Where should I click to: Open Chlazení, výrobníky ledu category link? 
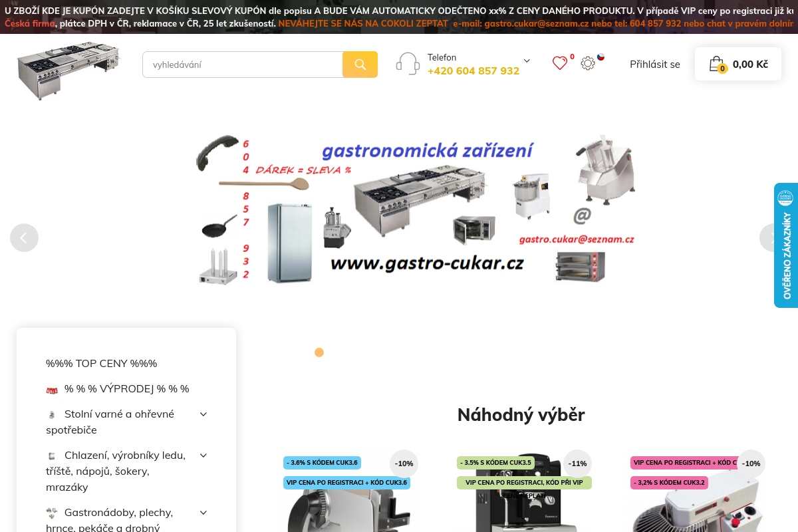[116, 471]
